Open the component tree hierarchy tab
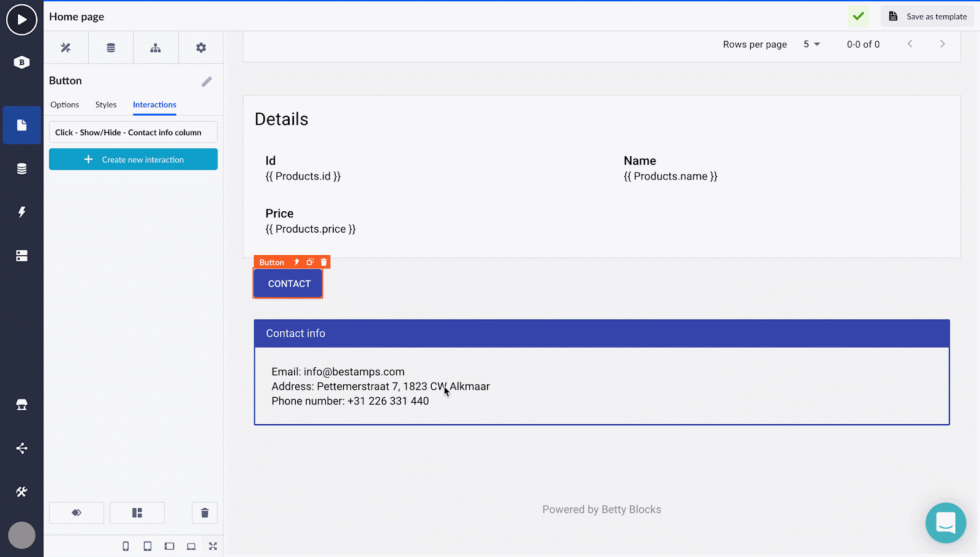The image size is (980, 557). pyautogui.click(x=156, y=47)
